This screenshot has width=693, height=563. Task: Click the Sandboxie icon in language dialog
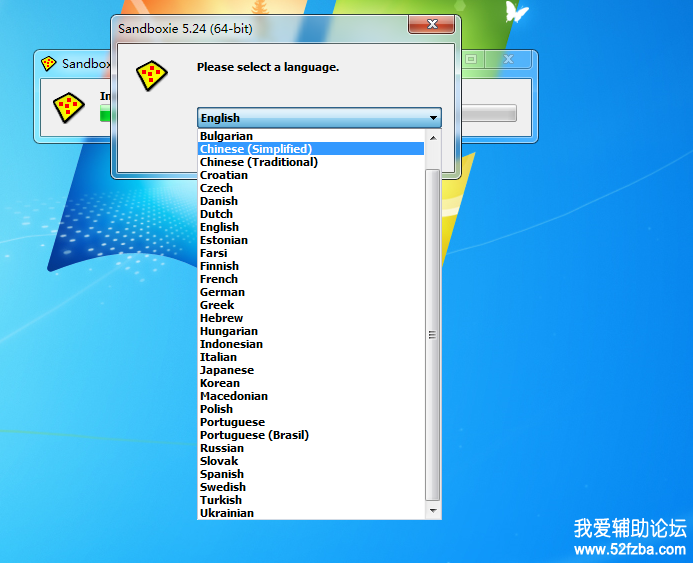(152, 76)
